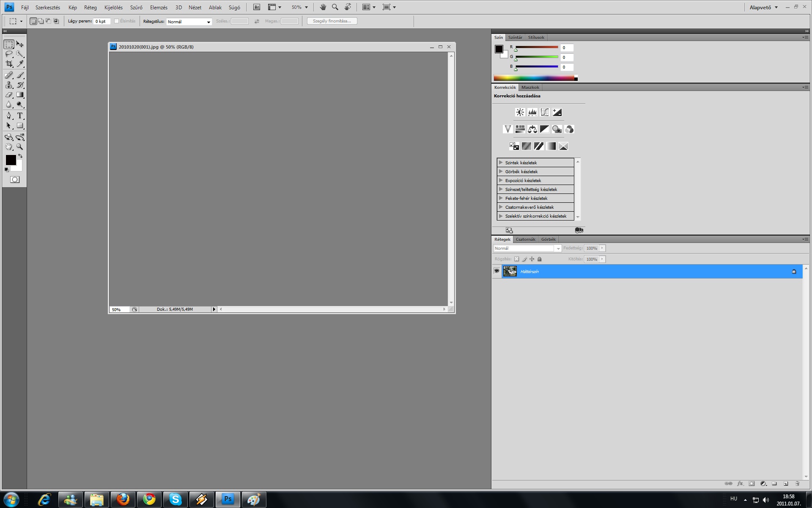This screenshot has height=508, width=812.
Task: Switch to the Csatornák tab
Action: 525,239
